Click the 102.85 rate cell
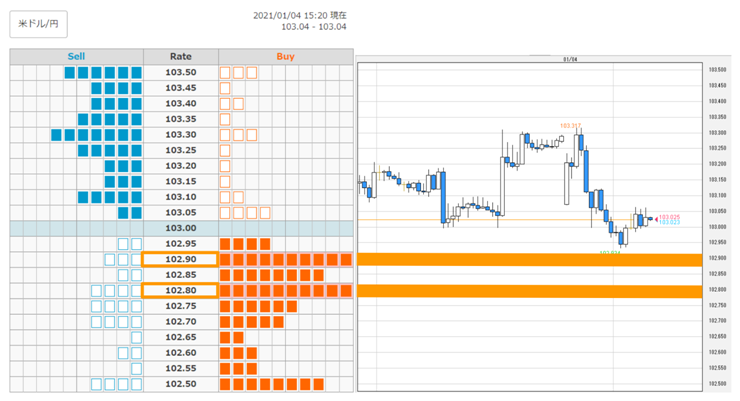 coord(181,275)
